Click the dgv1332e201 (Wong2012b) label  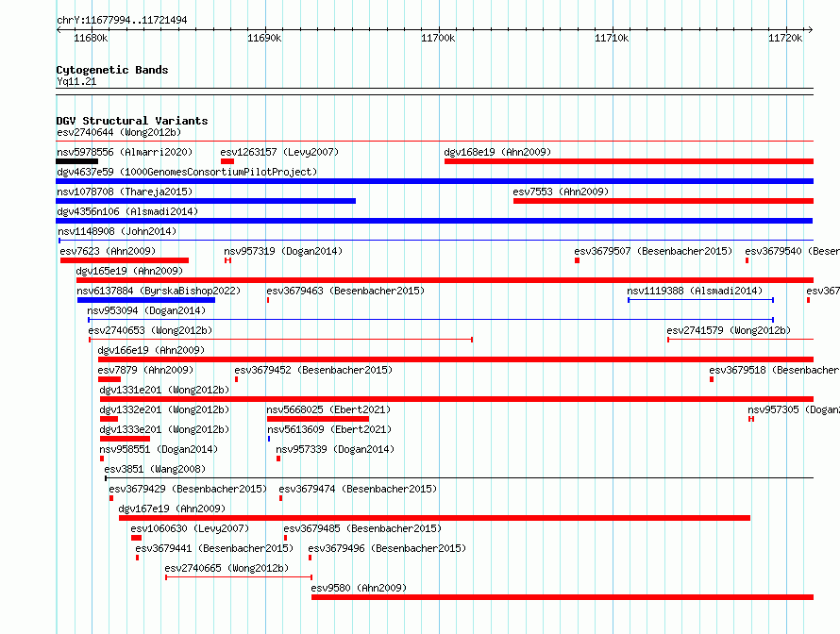coord(164,409)
